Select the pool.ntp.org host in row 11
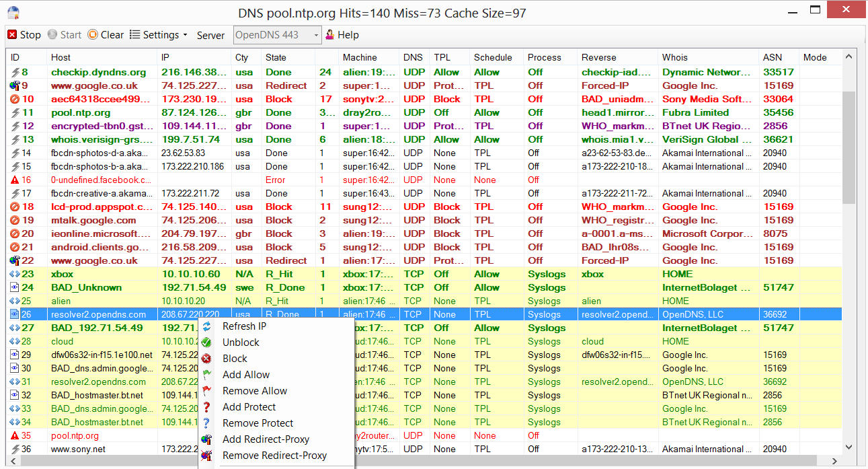The image size is (868, 469). tap(81, 112)
